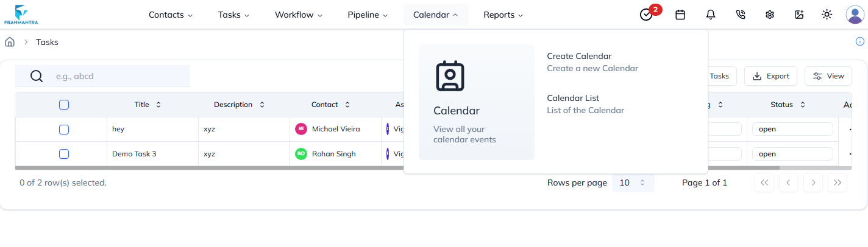Open the user profile avatar
Image resolution: width=868 pixels, height=247 pixels.
coord(855,15)
